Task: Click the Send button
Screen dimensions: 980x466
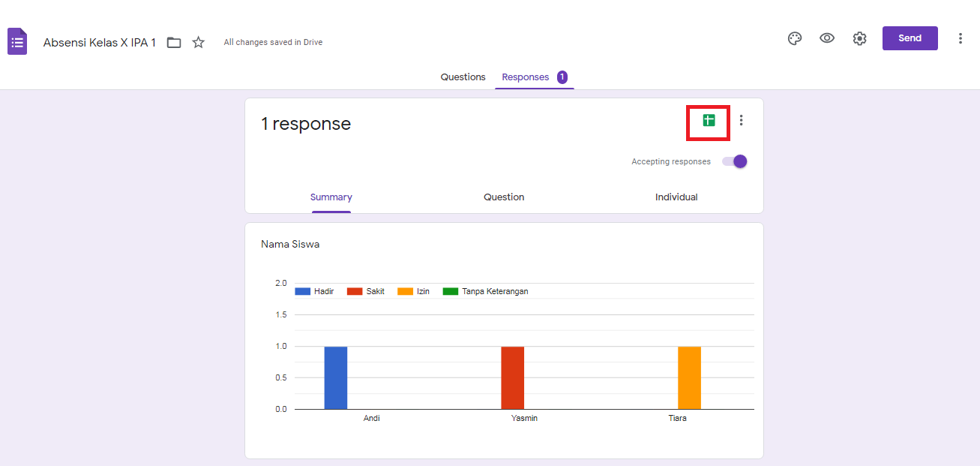Action: click(x=910, y=38)
